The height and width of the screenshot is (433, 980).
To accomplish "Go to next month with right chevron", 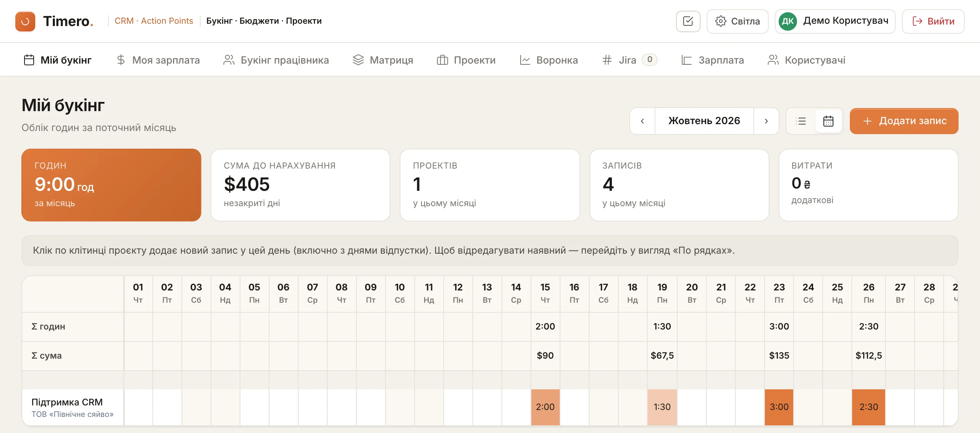I will (766, 121).
